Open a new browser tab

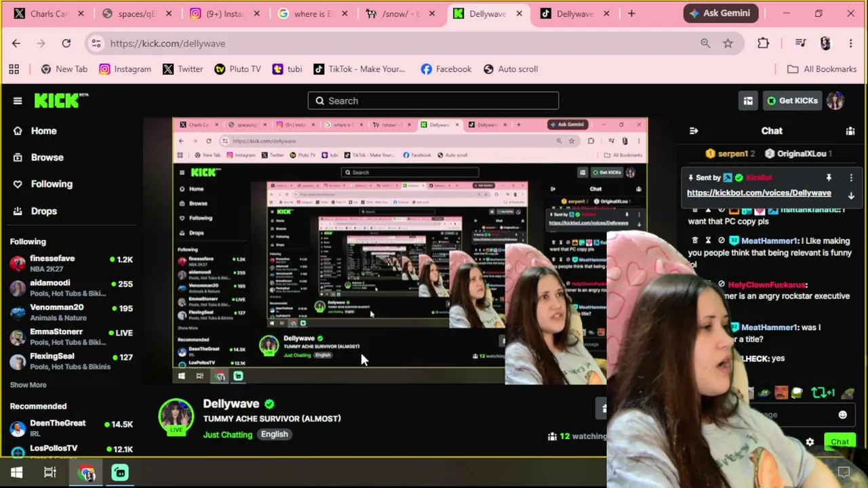coord(631,14)
